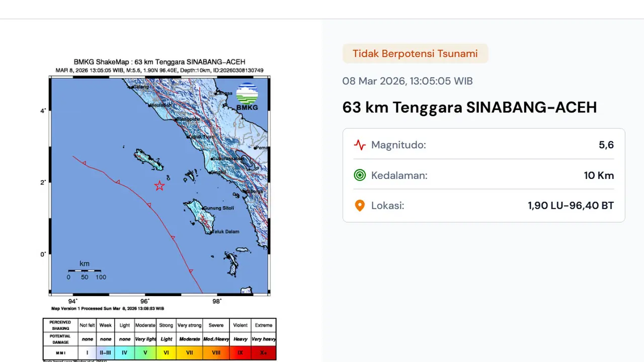Click the Lokasi label

pos(388,206)
